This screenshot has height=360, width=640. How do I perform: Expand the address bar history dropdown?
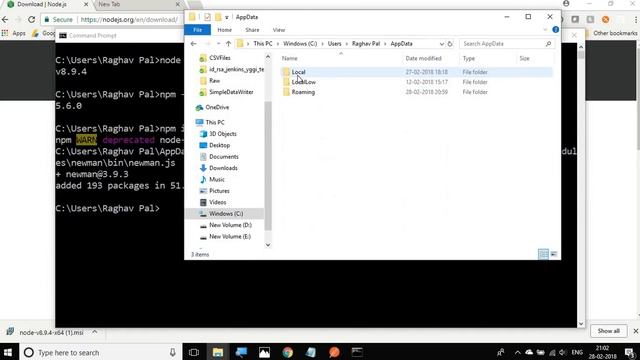pyautogui.click(x=442, y=44)
